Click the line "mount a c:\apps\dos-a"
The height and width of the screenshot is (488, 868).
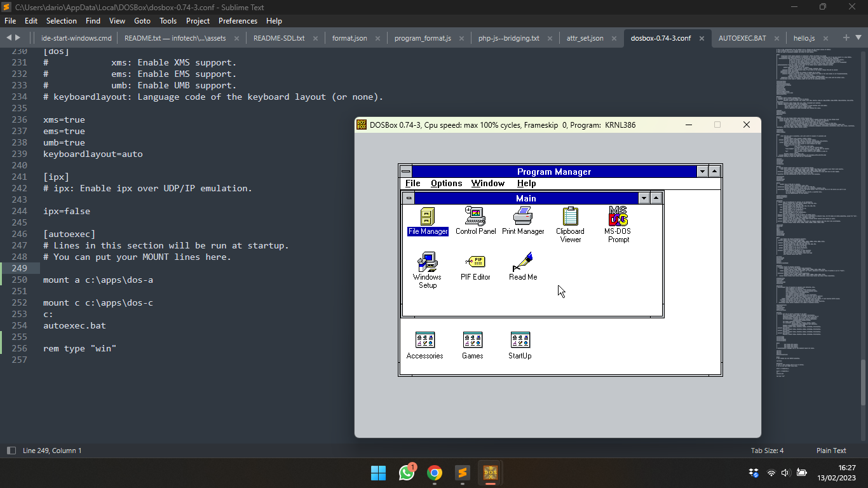click(x=98, y=280)
